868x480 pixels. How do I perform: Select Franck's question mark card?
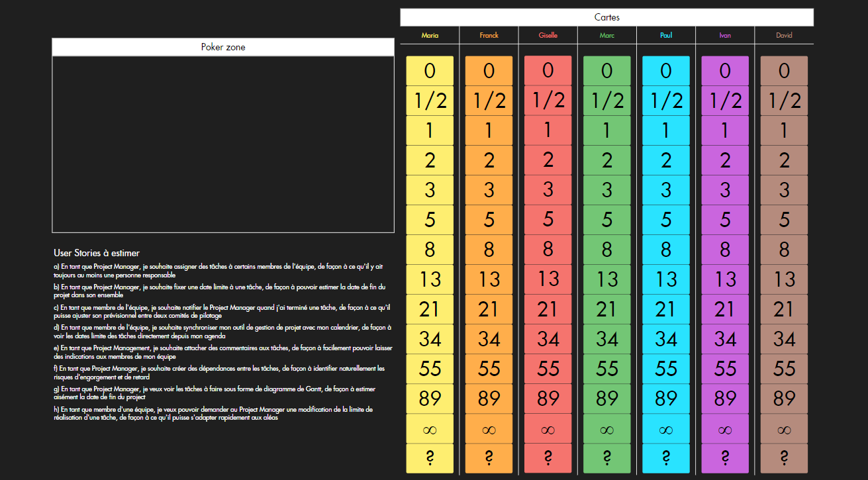(x=489, y=457)
